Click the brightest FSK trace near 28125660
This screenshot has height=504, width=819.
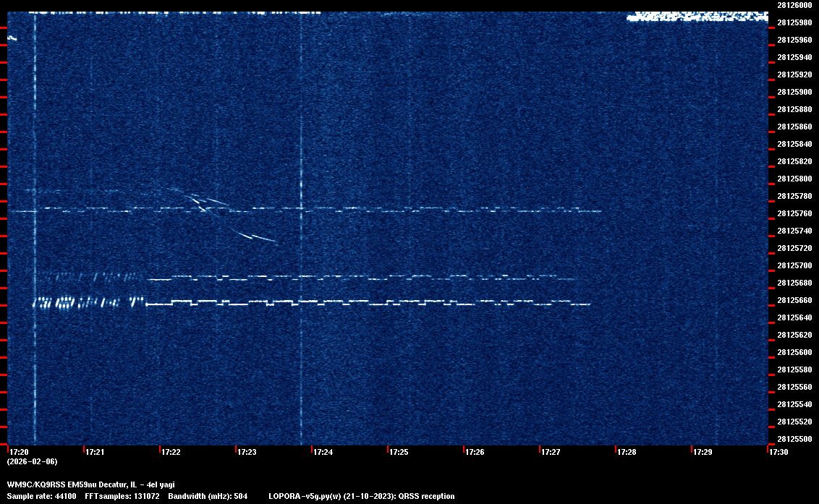(x=362, y=302)
